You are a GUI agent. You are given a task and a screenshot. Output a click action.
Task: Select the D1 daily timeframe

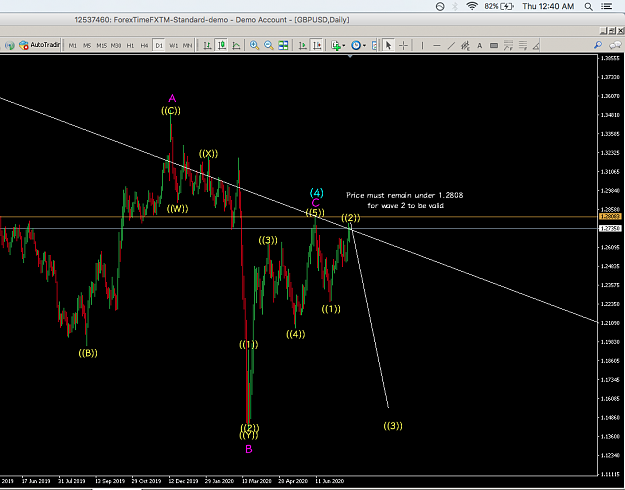coord(159,45)
